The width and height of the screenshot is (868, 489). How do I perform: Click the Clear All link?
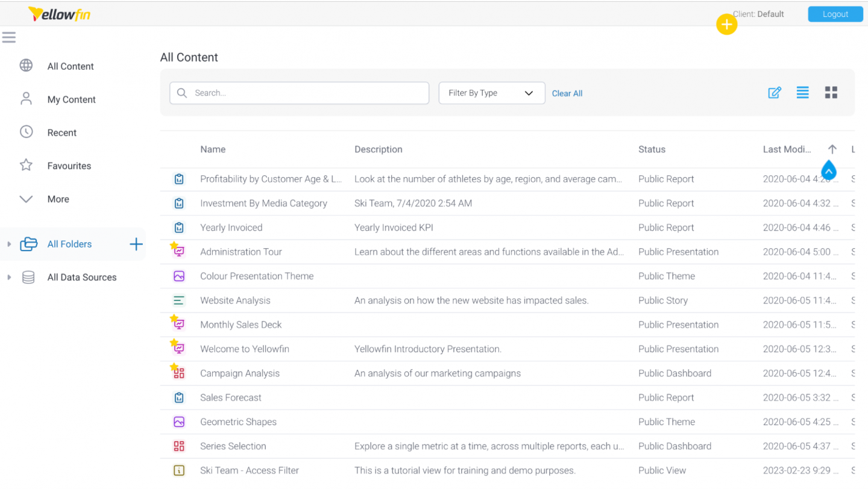coord(567,93)
